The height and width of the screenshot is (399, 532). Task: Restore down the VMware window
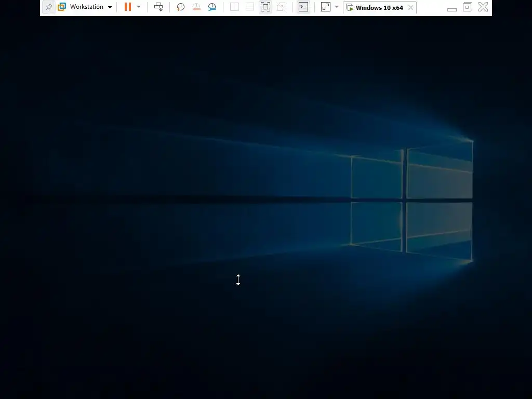[468, 7]
